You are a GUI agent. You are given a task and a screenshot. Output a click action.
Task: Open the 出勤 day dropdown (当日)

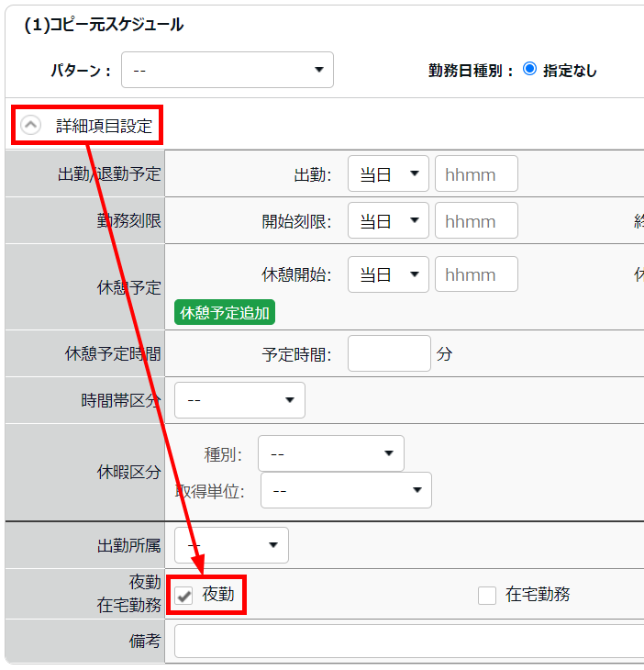(388, 173)
